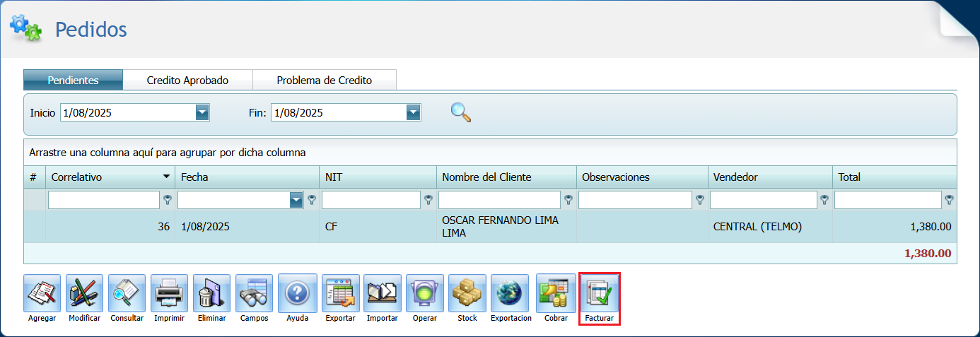Open the Credito Aprobado tab
Viewport: 980px width, 337px height.
pyautogui.click(x=187, y=80)
